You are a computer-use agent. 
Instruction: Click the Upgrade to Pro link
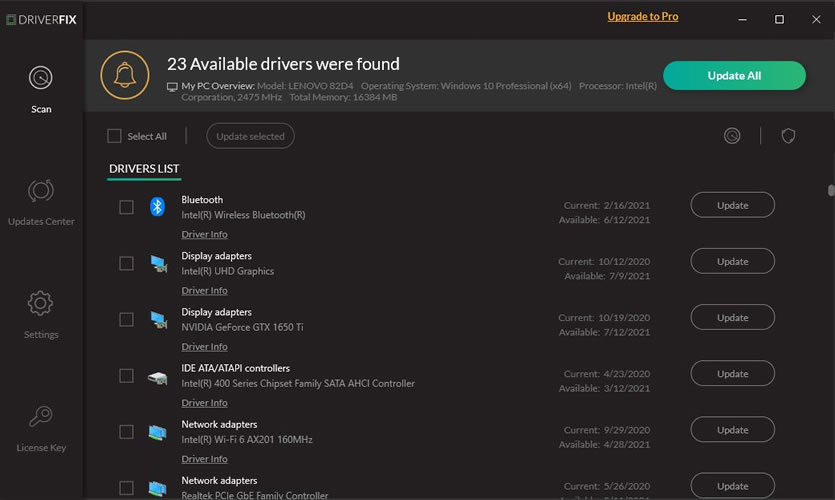642,17
